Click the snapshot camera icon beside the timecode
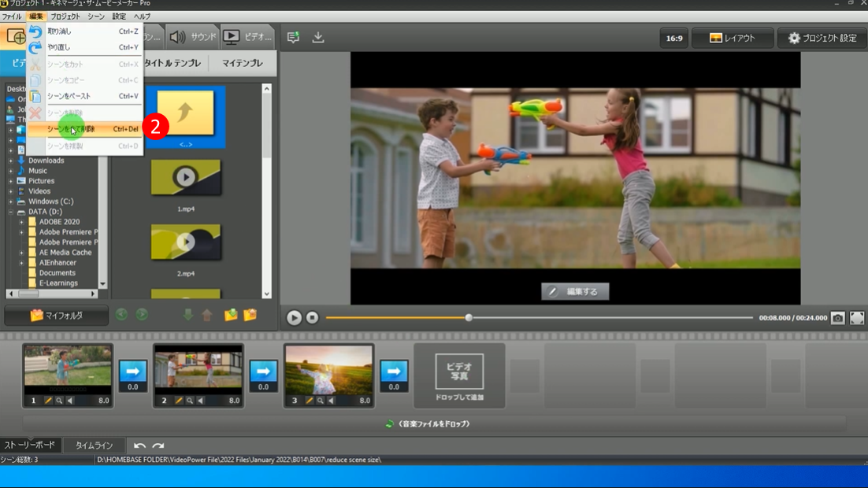The height and width of the screenshot is (488, 868). [838, 318]
